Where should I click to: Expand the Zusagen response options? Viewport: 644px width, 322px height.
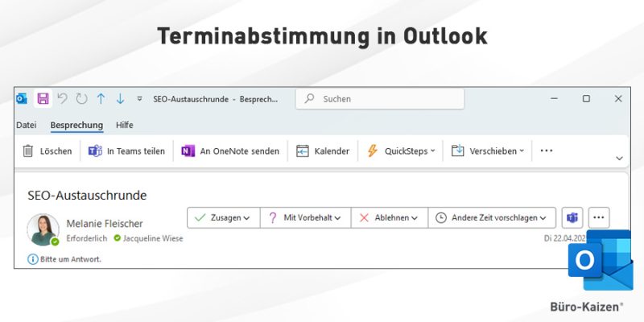tap(223, 217)
